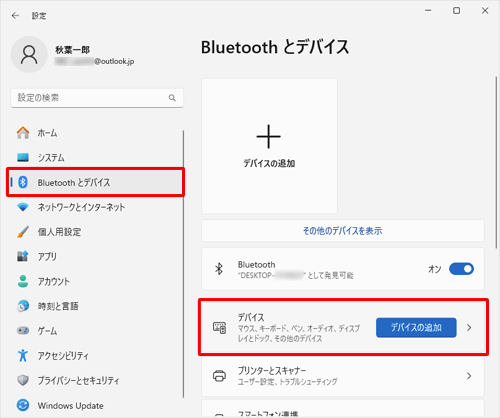Click the Network (ネットワークとインターネット) wifi icon

(23, 207)
